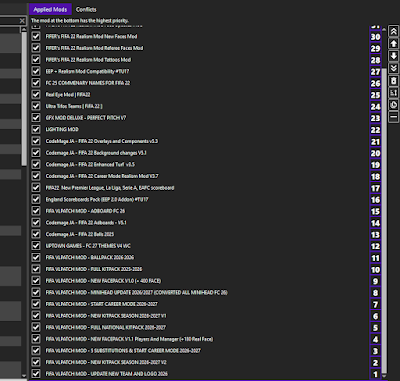
Task: Move selected mod up one position
Action: pyautogui.click(x=394, y=43)
